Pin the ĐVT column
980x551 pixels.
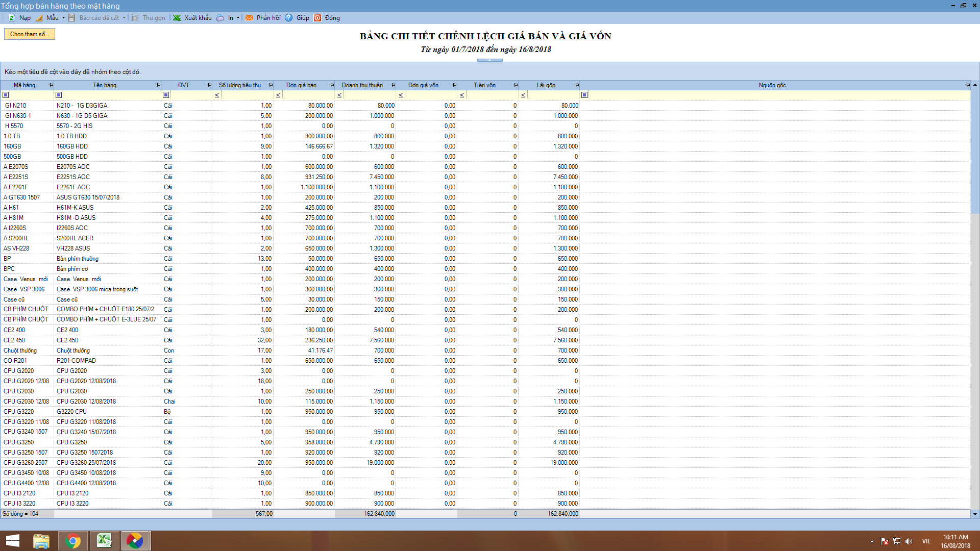pyautogui.click(x=209, y=85)
